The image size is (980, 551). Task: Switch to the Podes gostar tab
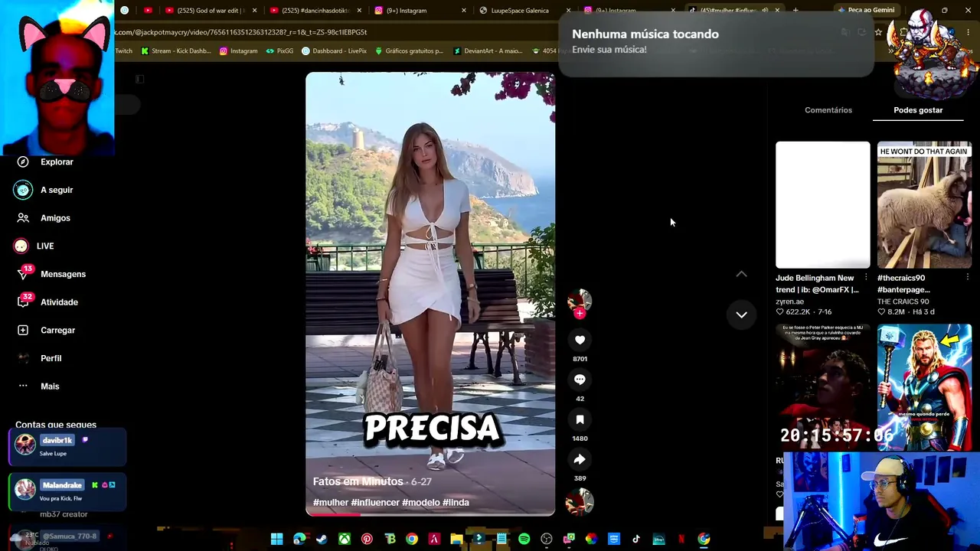(918, 110)
